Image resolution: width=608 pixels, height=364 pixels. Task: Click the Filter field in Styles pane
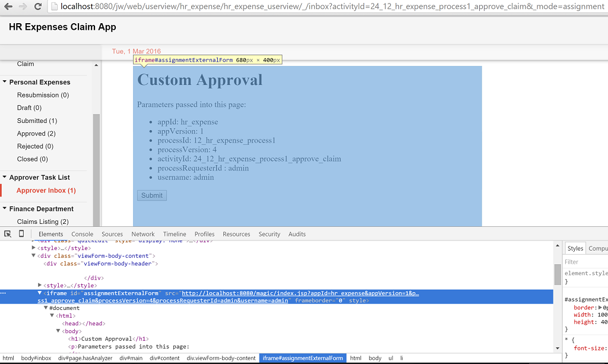[x=585, y=262]
